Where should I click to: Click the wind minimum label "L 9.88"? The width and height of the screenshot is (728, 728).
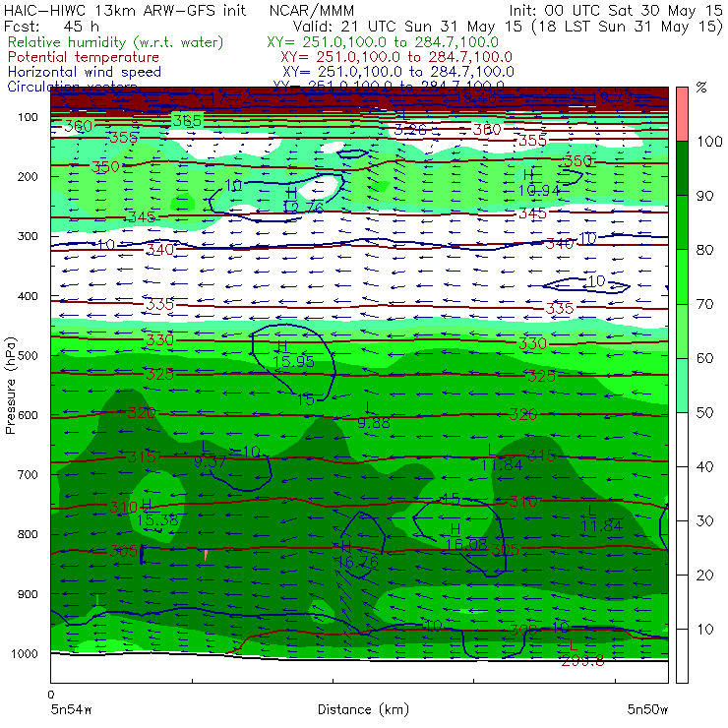coord(374,415)
